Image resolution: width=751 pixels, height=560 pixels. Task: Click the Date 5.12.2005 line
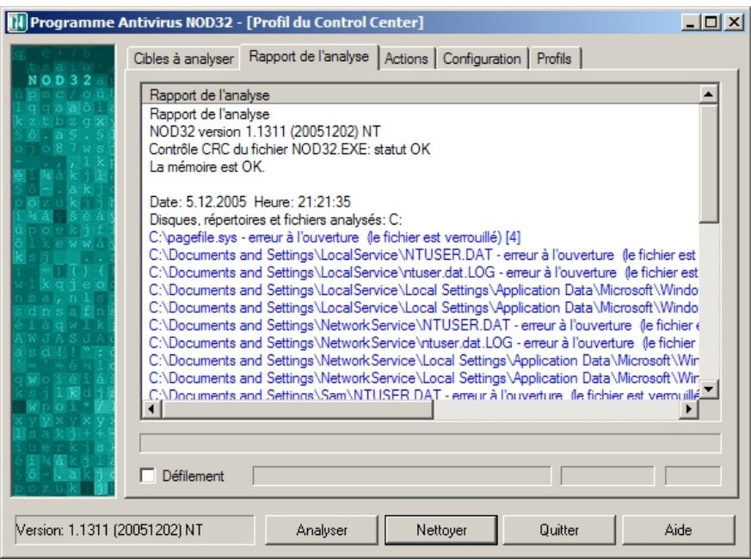250,201
